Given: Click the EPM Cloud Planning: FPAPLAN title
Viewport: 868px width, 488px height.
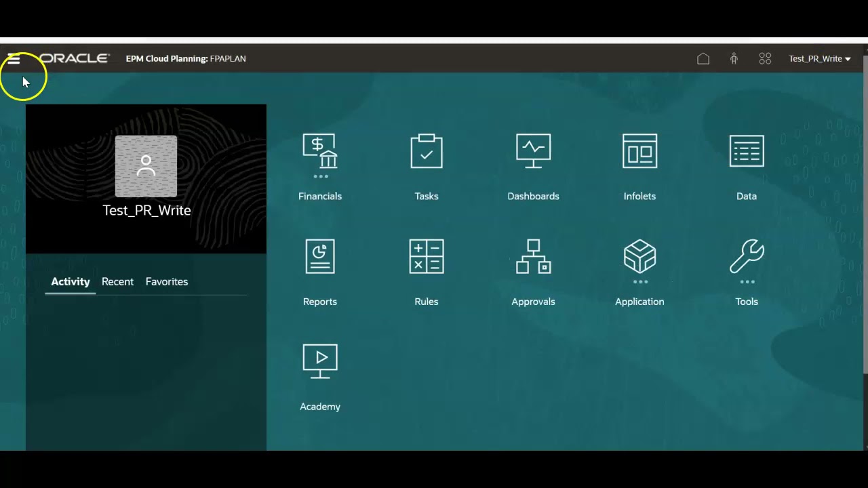Looking at the screenshot, I should pyautogui.click(x=186, y=59).
